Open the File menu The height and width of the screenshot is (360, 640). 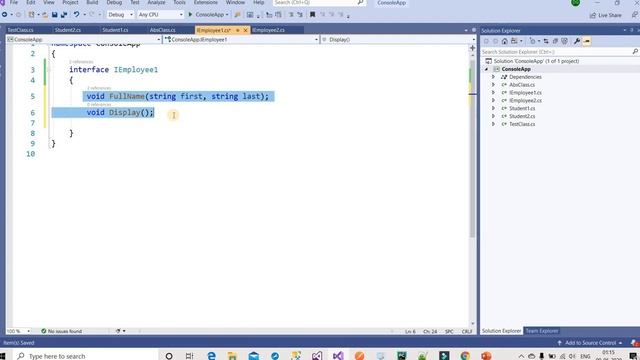point(14,2)
